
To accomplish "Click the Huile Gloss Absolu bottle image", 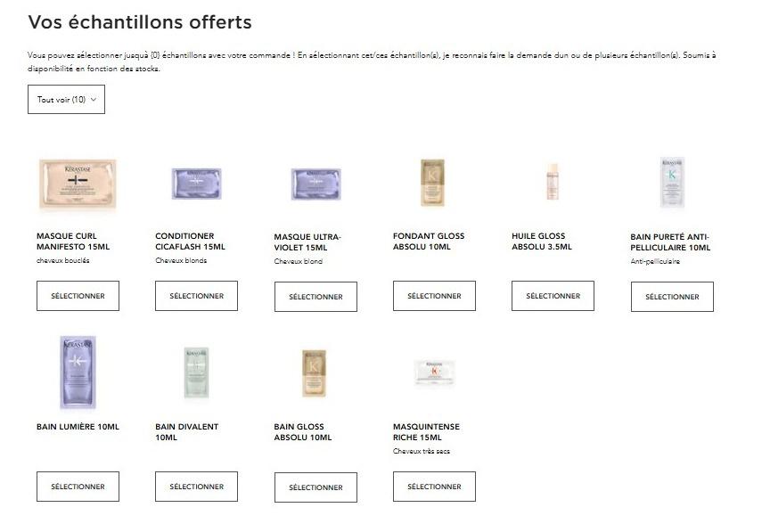I will tap(553, 182).
